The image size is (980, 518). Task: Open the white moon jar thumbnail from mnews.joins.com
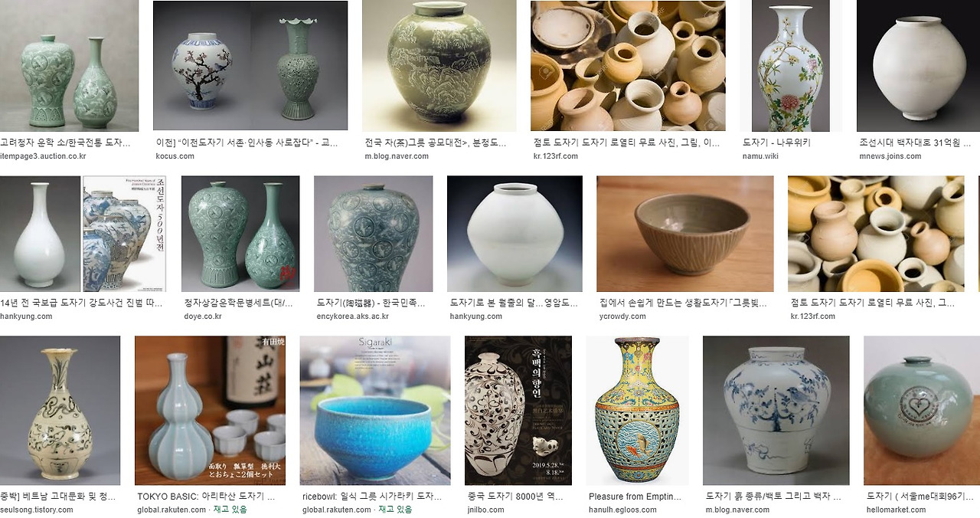coord(918,66)
